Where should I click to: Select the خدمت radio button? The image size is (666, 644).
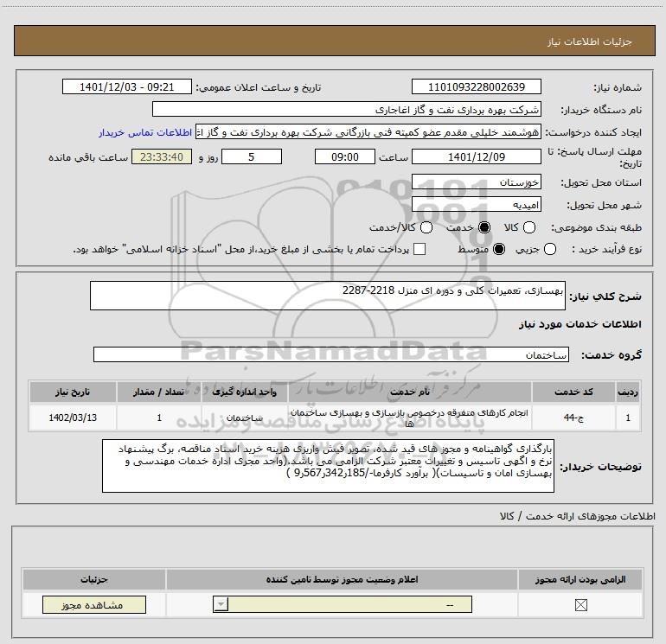pos(484,227)
